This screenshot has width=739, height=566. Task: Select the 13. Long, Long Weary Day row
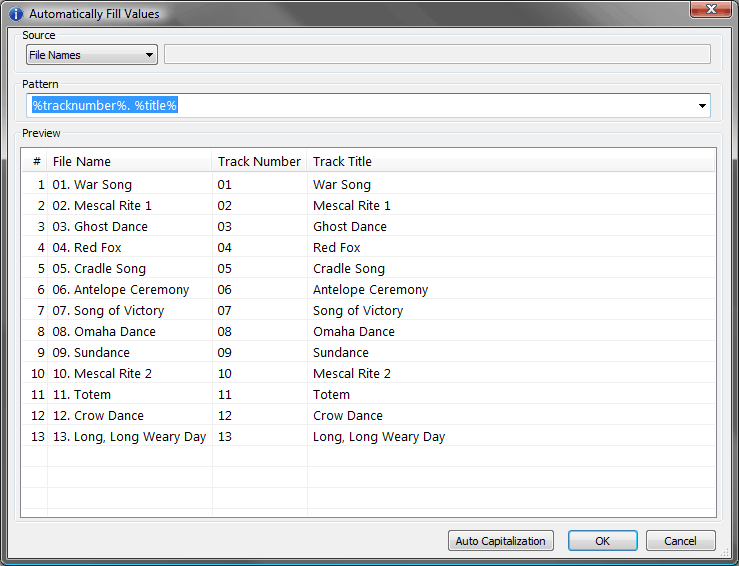[129, 437]
